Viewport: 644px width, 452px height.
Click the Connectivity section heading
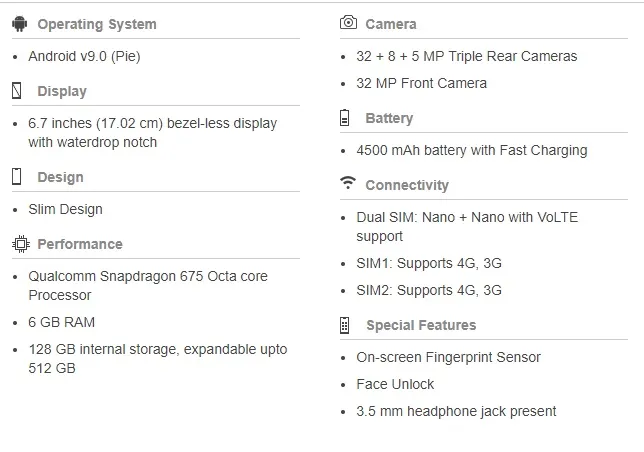(407, 185)
